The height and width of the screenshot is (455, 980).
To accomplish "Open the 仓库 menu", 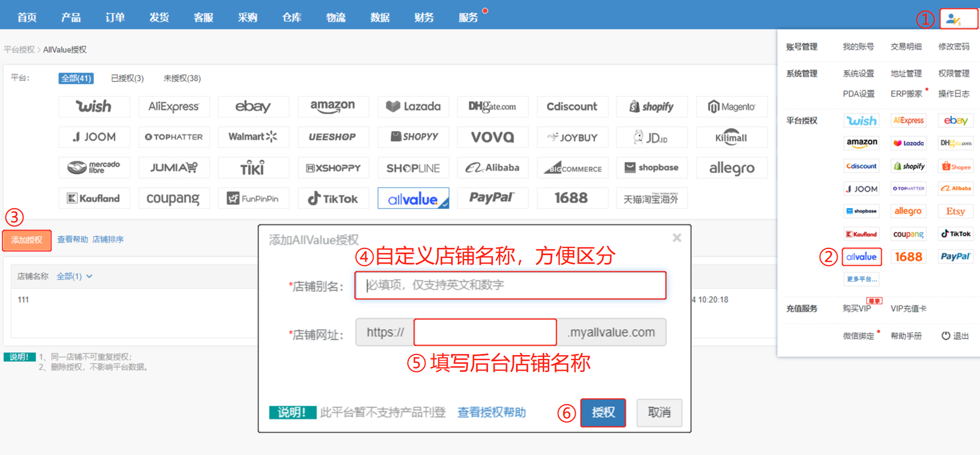I will [x=291, y=17].
